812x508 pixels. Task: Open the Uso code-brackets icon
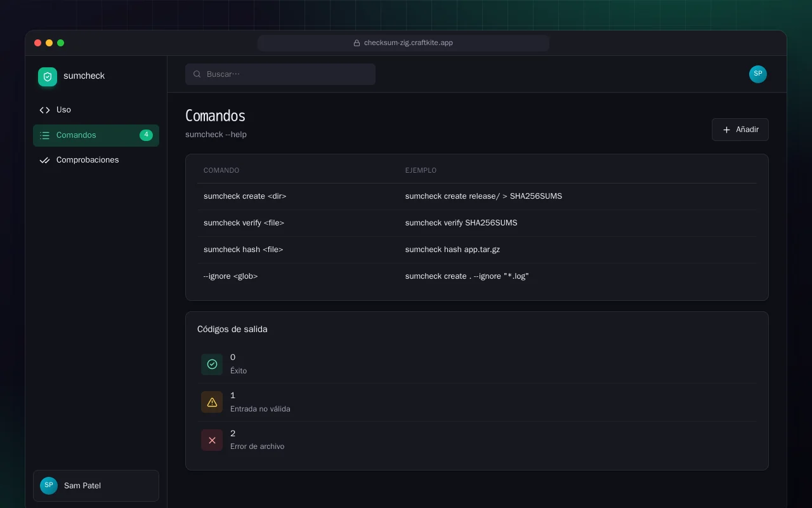point(44,110)
